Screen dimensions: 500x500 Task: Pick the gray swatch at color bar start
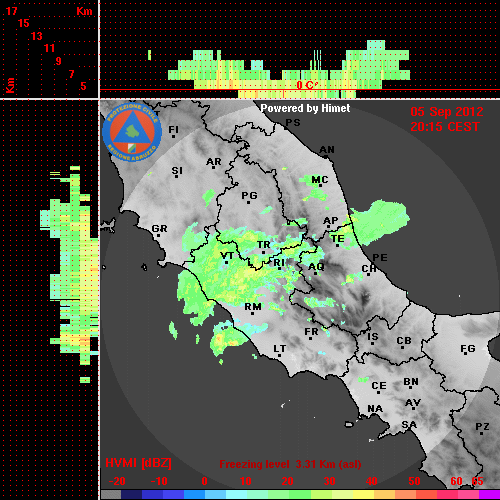[111, 495]
